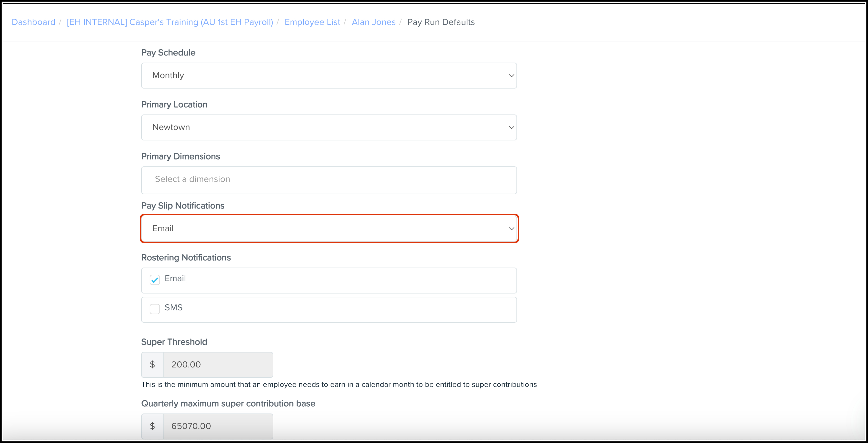Click the Quarterly maximum super contribution field

pyautogui.click(x=218, y=426)
